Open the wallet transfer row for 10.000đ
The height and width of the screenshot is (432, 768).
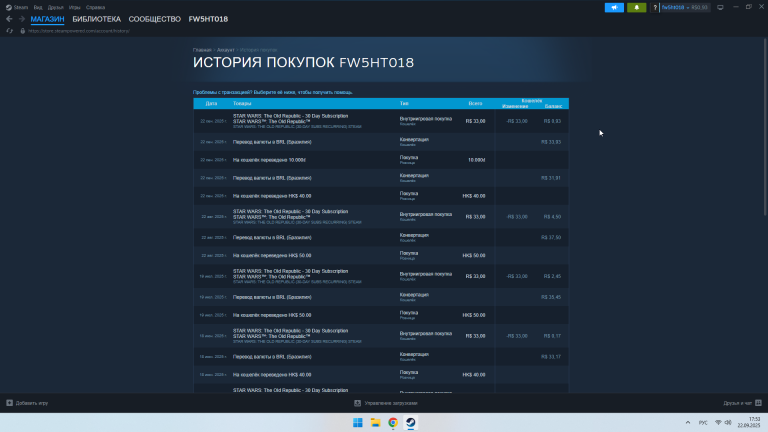pos(381,160)
